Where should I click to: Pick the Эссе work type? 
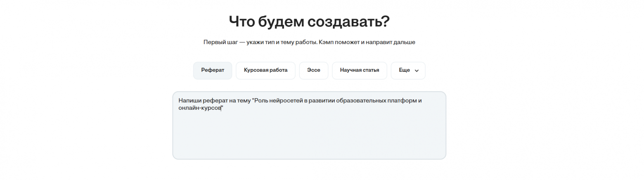click(x=313, y=70)
